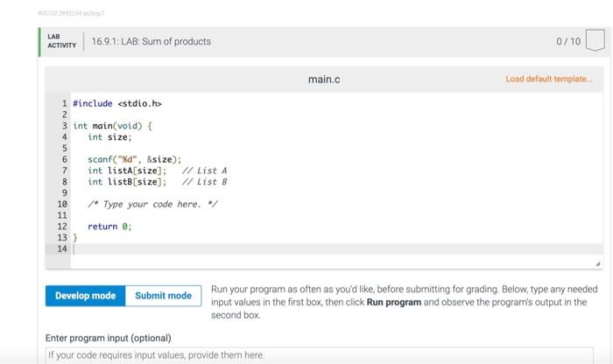
Task: Click the return 0 statement line
Action: (x=109, y=227)
